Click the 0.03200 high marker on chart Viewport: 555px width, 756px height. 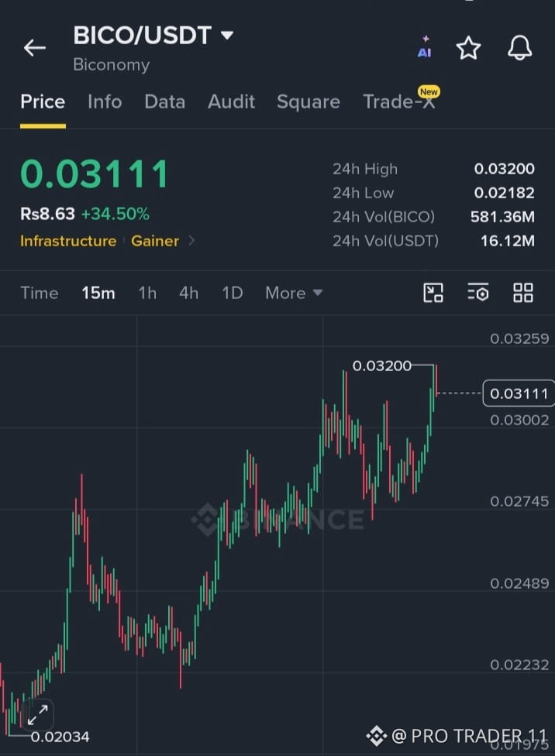(x=381, y=366)
